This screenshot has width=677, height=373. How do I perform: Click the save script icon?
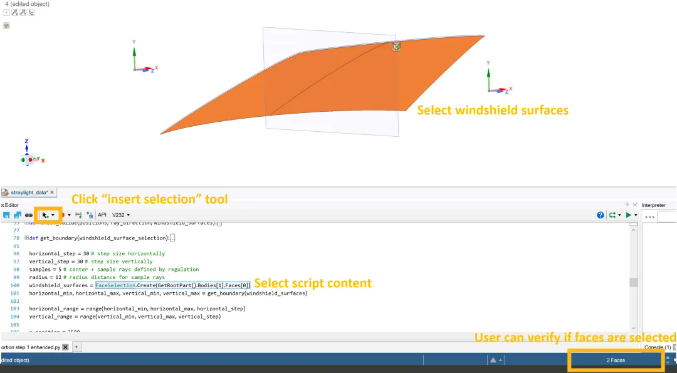(x=6, y=215)
